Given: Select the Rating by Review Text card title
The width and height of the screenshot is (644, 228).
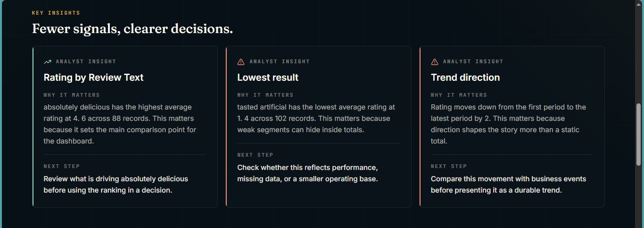Looking at the screenshot, I should (x=93, y=77).
